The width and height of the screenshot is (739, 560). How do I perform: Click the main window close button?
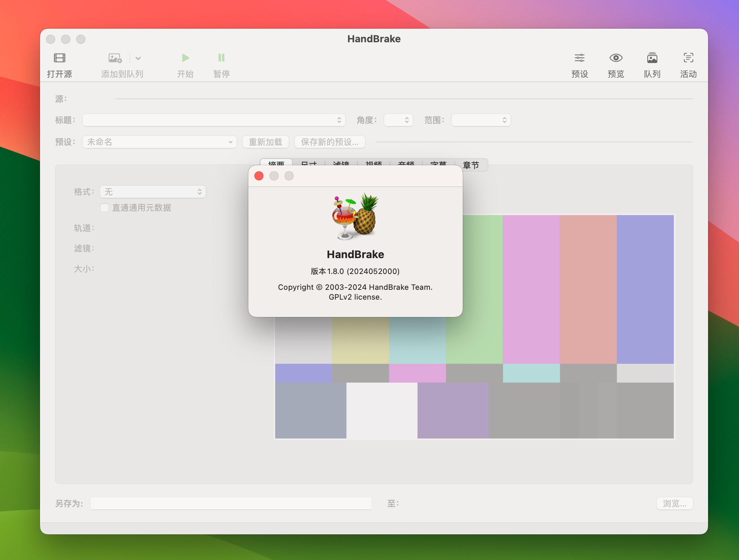coord(51,39)
